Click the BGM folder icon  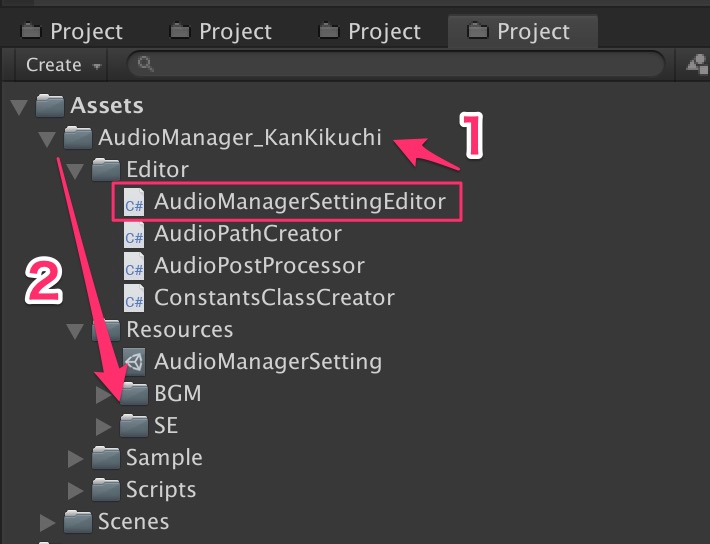(134, 394)
